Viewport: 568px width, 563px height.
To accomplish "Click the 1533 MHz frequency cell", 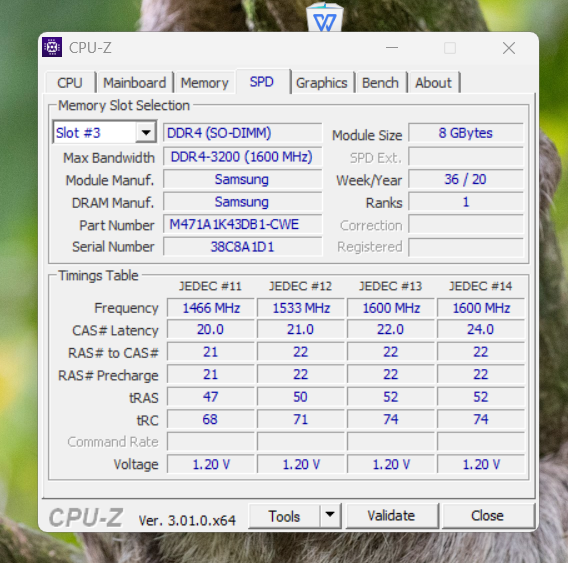I will click(x=301, y=308).
